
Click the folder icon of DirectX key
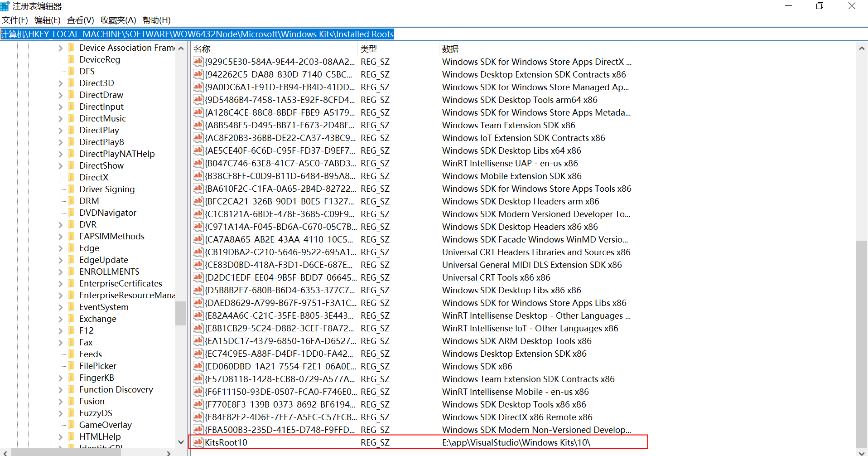(72, 177)
